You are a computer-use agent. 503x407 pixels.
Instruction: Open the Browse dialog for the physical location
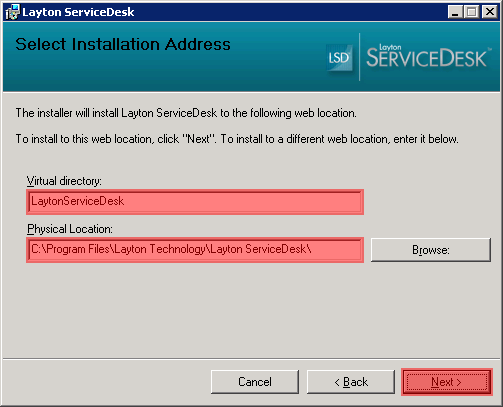431,250
